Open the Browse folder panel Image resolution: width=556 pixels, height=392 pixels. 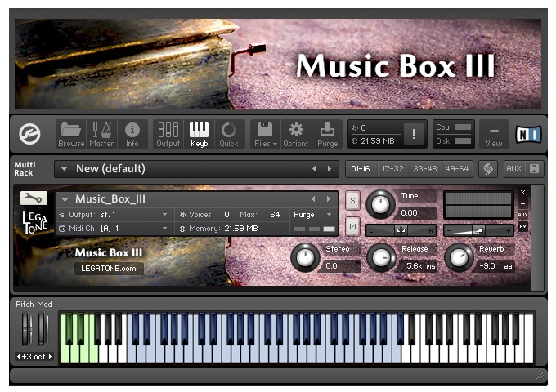[71, 134]
